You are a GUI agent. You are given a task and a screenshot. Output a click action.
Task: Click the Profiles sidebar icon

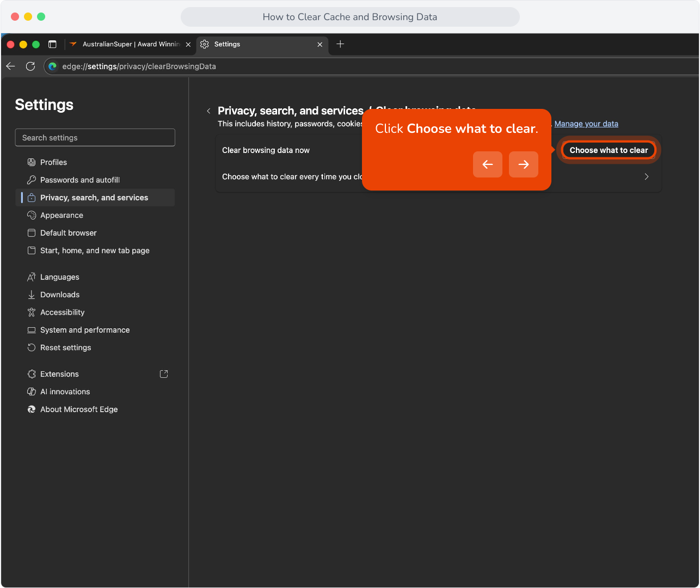click(32, 162)
